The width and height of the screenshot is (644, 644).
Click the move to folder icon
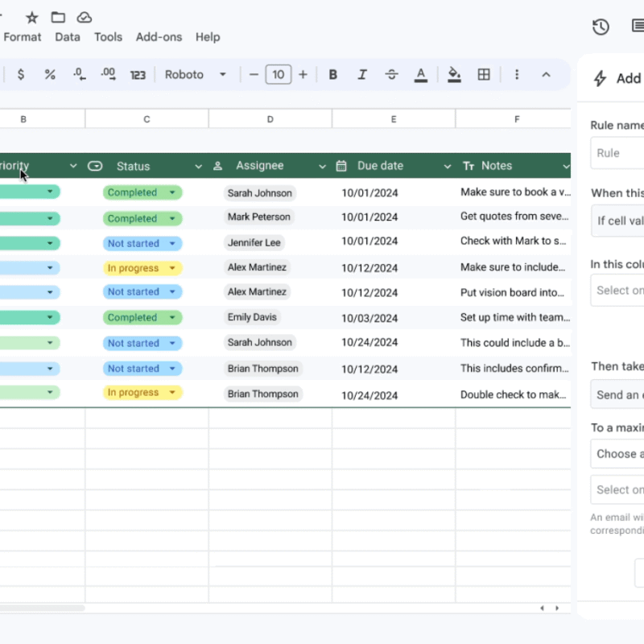(58, 17)
